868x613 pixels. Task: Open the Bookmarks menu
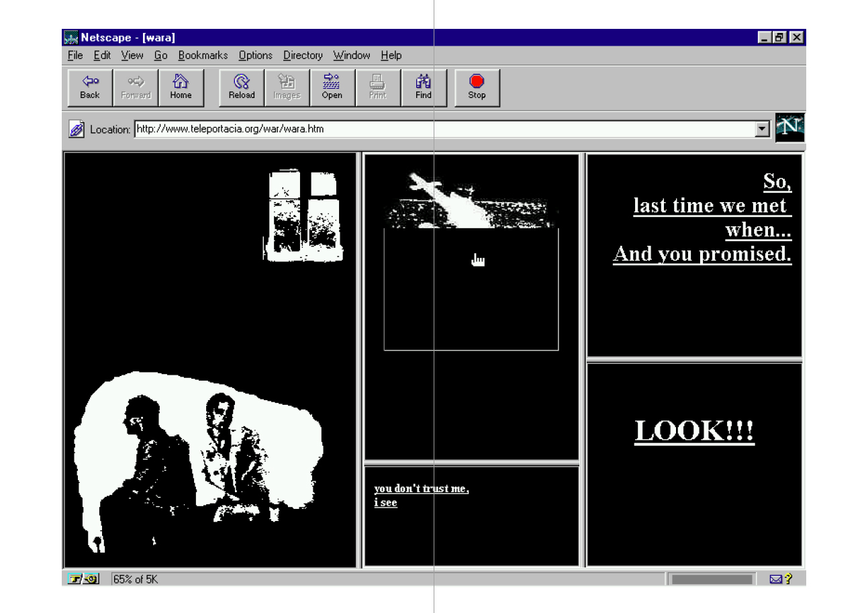coord(203,55)
